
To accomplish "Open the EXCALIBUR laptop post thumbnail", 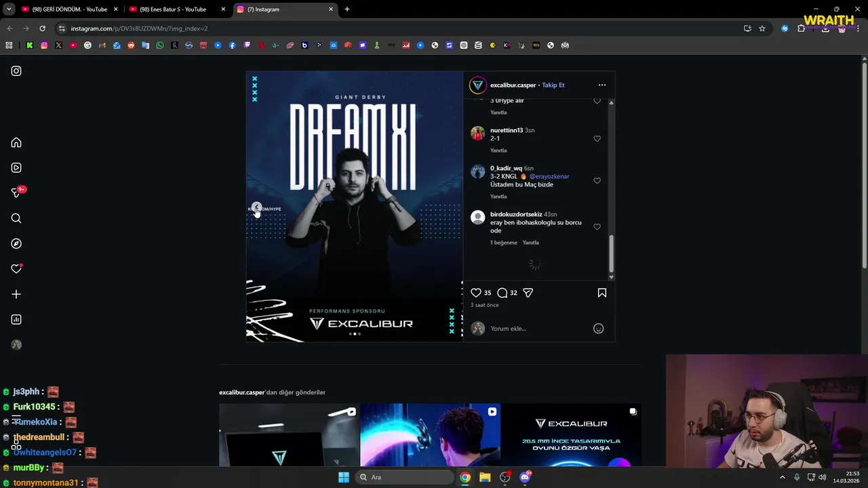I will pos(289,435).
